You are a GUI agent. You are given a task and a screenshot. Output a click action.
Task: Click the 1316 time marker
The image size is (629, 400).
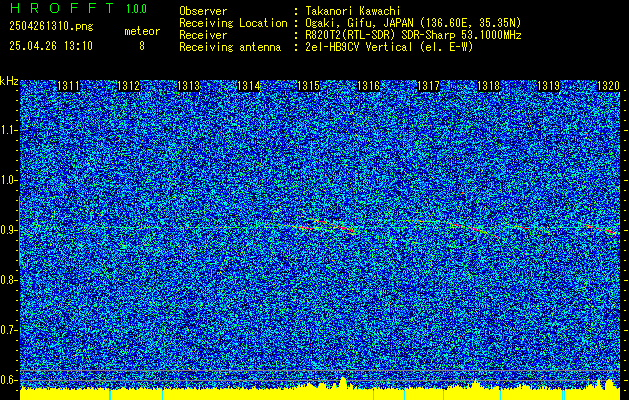coord(368,86)
